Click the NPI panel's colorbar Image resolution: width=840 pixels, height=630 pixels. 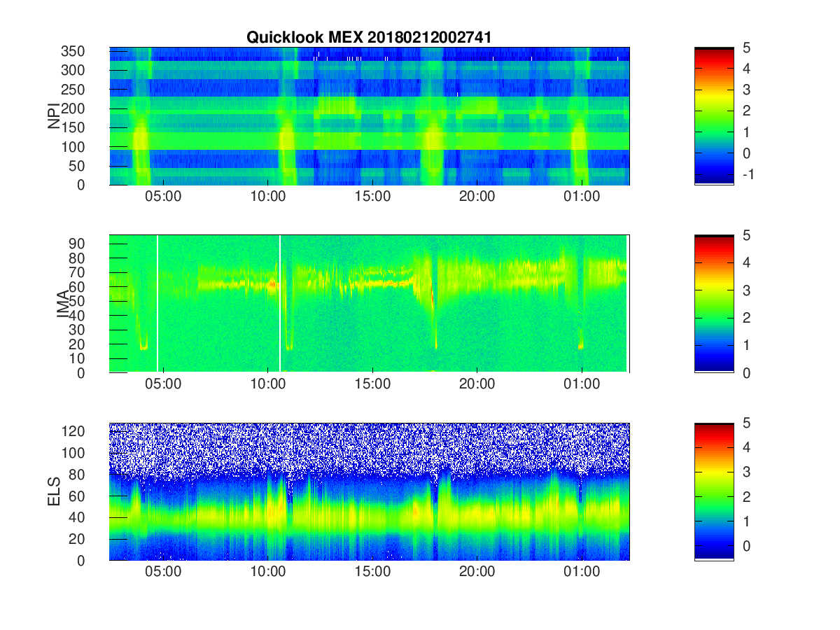point(714,116)
